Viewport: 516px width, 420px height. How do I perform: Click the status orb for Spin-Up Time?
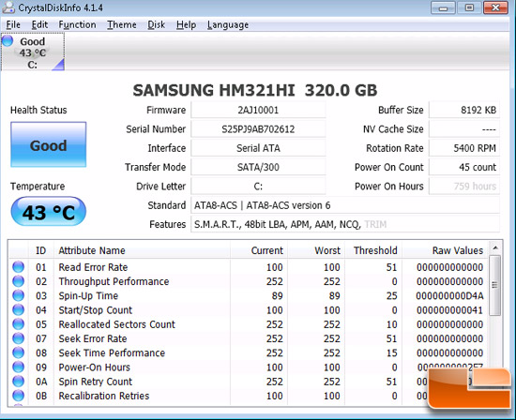click(x=19, y=295)
